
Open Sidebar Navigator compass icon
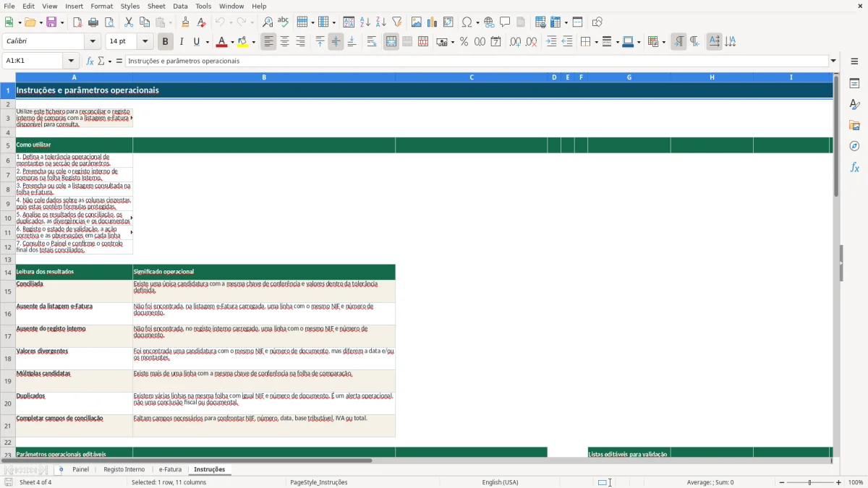click(x=854, y=146)
